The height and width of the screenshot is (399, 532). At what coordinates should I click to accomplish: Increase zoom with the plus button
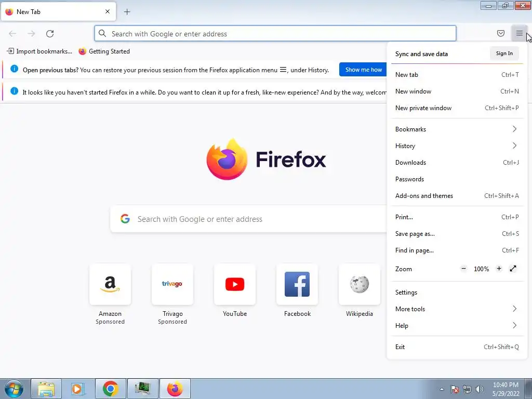pyautogui.click(x=499, y=269)
